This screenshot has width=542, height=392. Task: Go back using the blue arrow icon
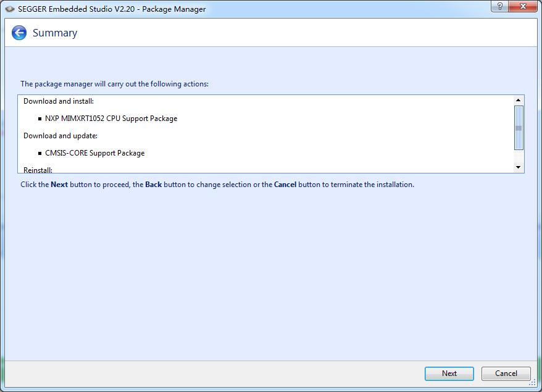19,33
